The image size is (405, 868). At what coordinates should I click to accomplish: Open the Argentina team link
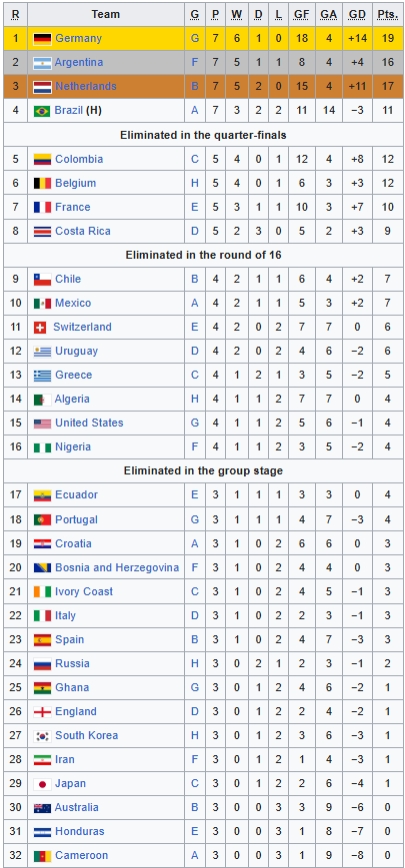coord(79,63)
